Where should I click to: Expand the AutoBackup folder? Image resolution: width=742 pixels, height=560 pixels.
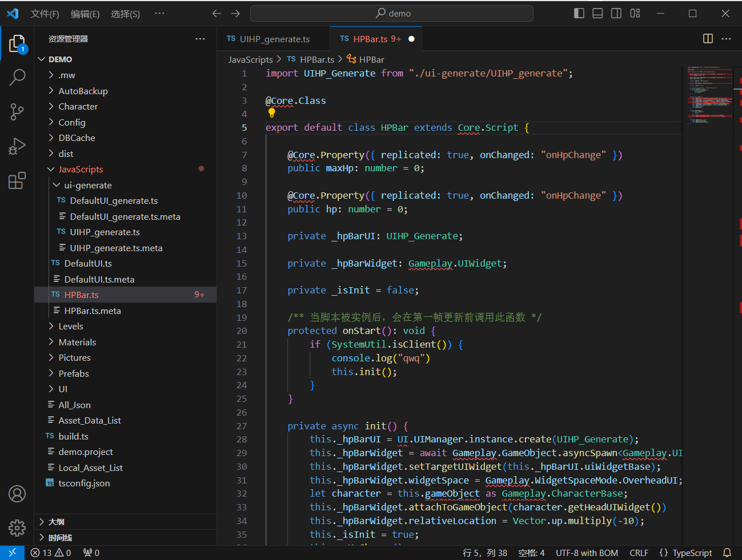point(126,91)
